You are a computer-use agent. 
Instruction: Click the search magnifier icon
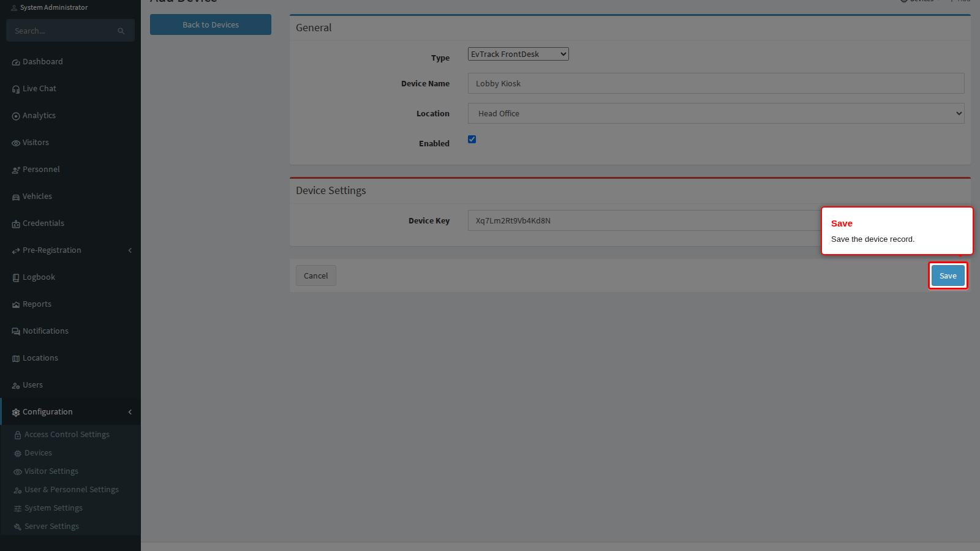(x=121, y=31)
